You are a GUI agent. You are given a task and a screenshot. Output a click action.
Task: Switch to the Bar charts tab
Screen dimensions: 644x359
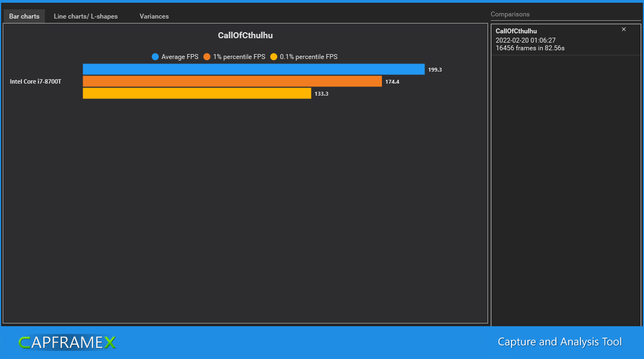point(24,16)
